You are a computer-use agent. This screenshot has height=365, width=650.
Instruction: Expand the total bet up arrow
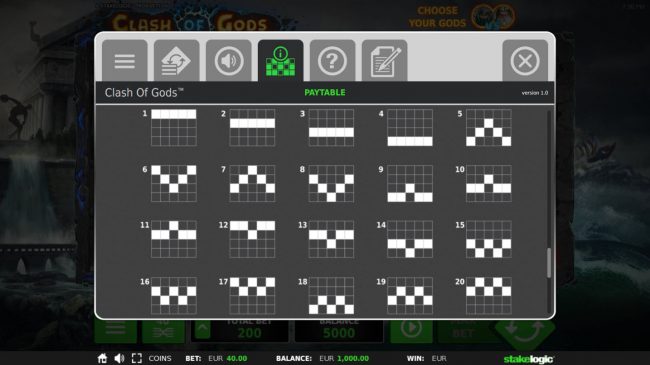pos(202,330)
